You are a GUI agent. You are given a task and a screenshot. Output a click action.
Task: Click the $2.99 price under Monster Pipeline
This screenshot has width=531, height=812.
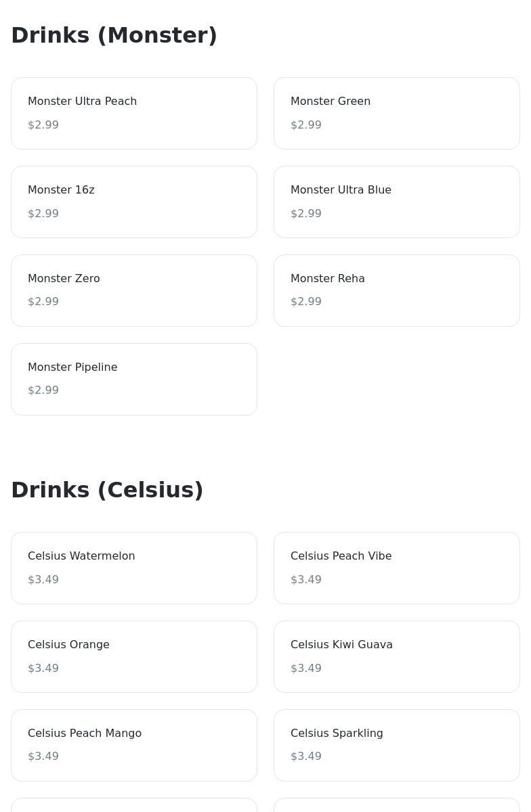43,390
